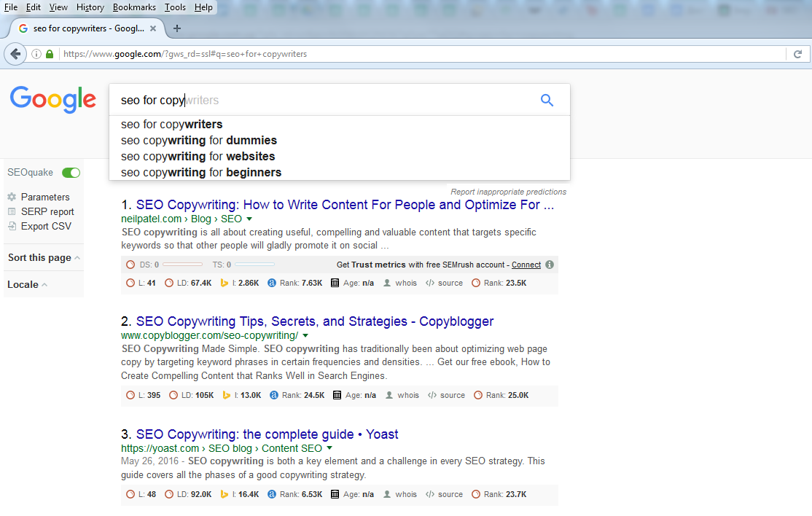Screen dimensions: 812x516
Task: Click the SEOquake Parameters gear icon
Action: (12, 197)
